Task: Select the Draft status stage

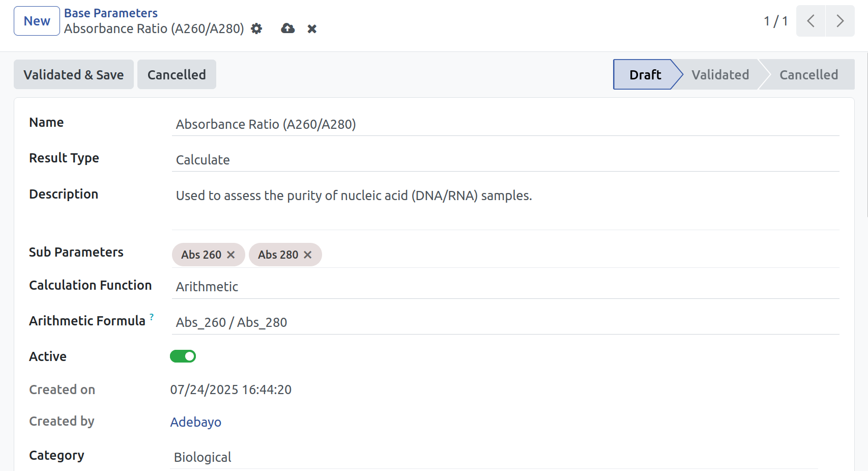Action: click(x=645, y=75)
